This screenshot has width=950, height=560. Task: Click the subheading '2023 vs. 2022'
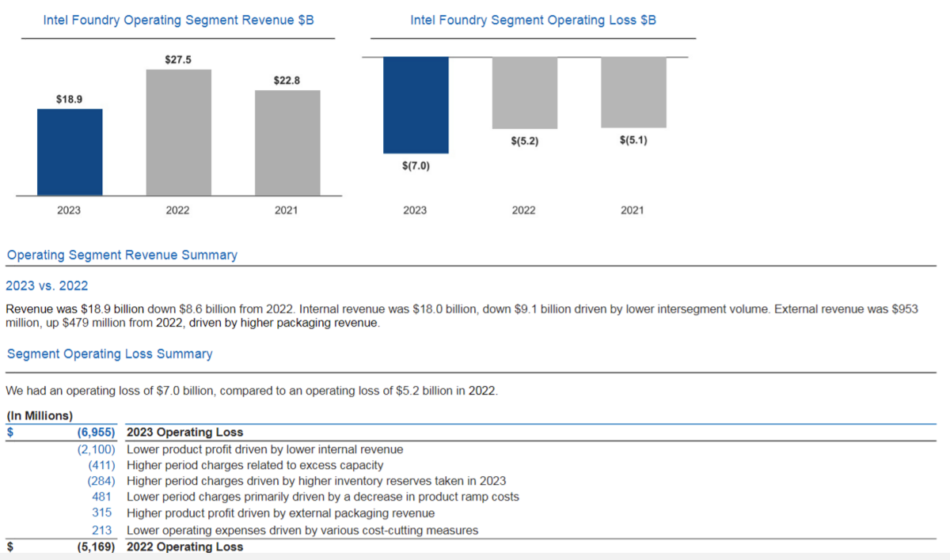point(47,286)
